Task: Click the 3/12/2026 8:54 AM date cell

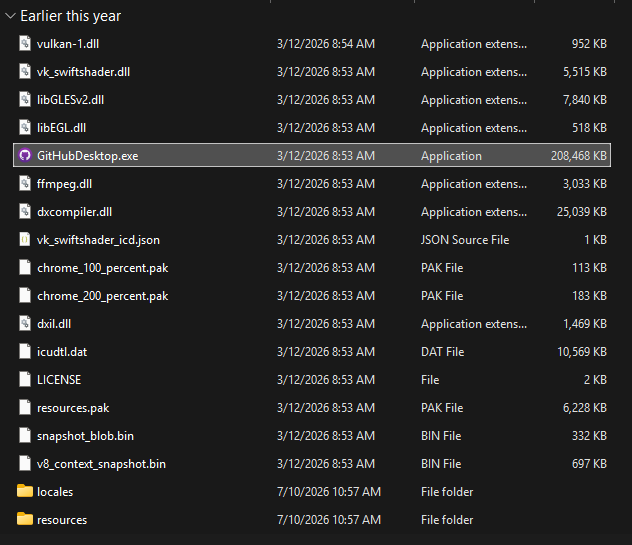Action: 326,44
